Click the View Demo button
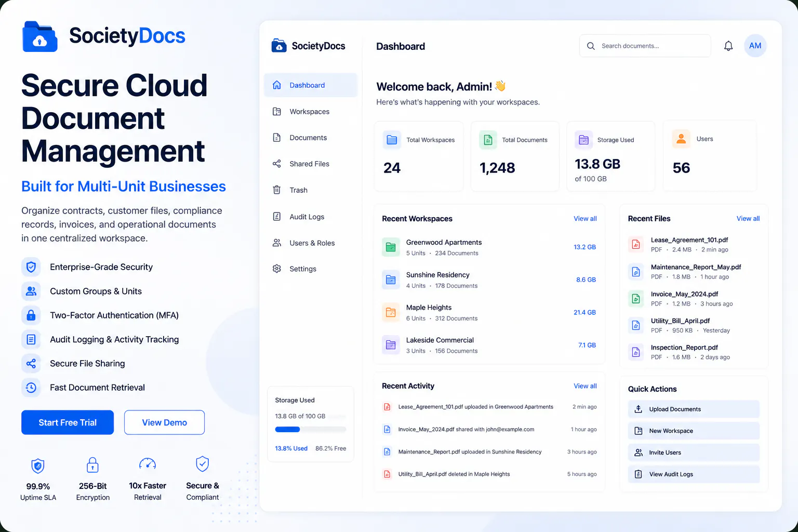The height and width of the screenshot is (532, 798). point(164,422)
